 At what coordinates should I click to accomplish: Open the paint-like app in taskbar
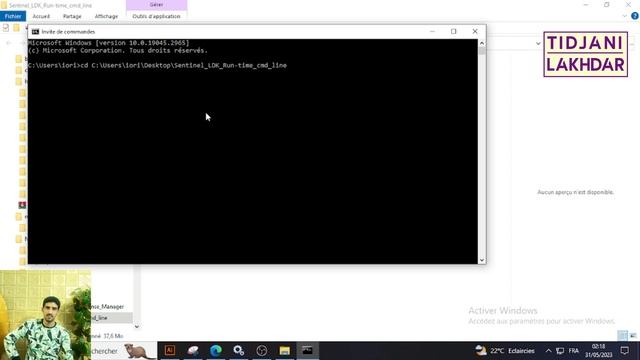pos(193,351)
